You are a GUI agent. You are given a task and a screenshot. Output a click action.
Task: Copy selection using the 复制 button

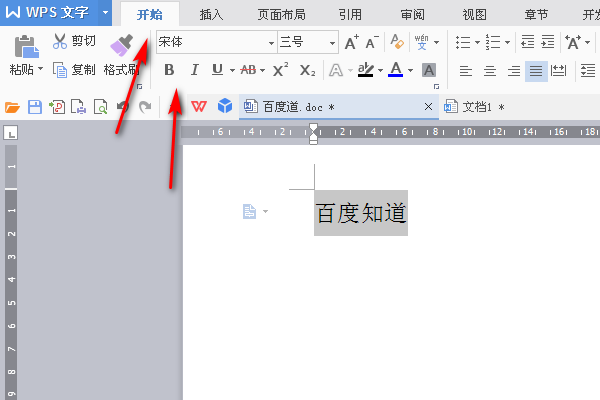[74, 70]
